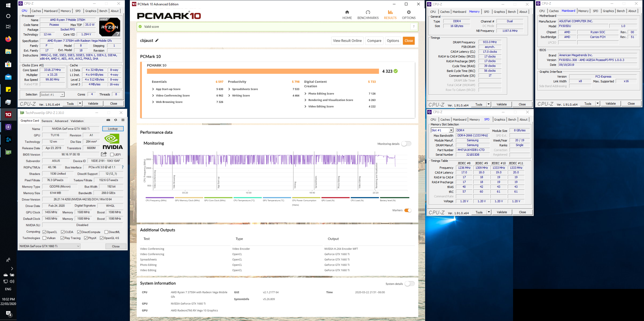
Task: Switch to PCMark 10 taskbar icon
Action: (x=8, y=114)
